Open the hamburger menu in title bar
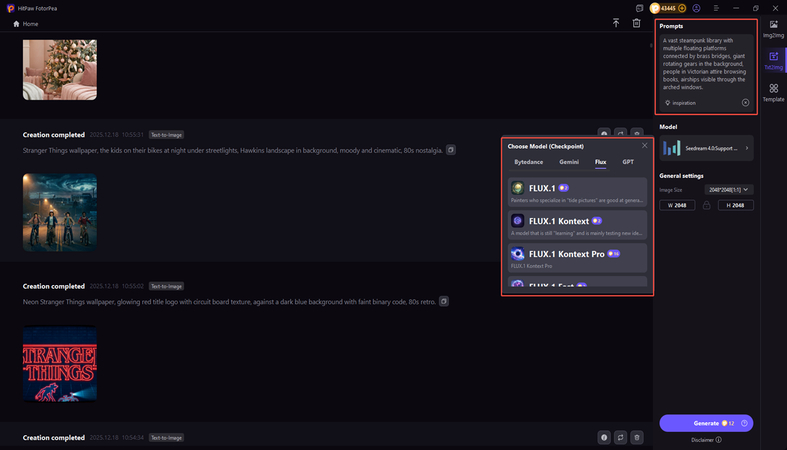Screen dimensions: 787x450 (716, 8)
